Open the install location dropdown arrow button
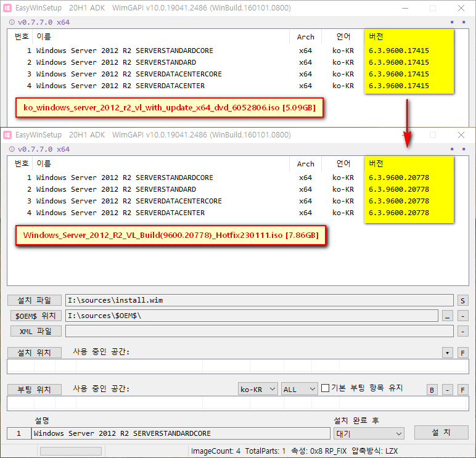 pos(448,353)
